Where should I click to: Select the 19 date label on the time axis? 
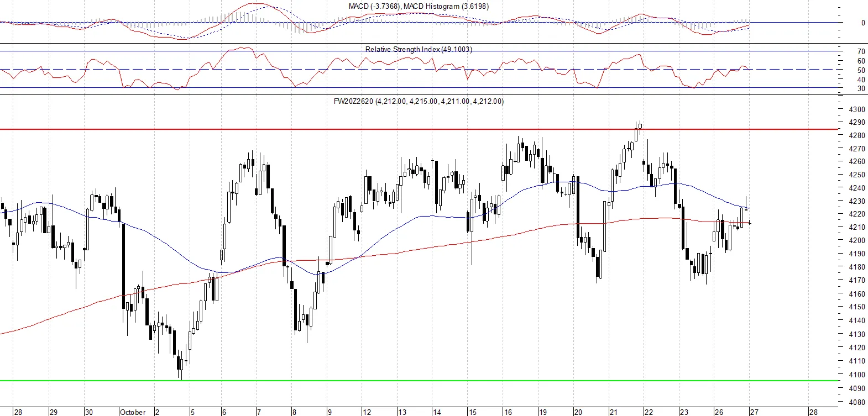(543, 412)
